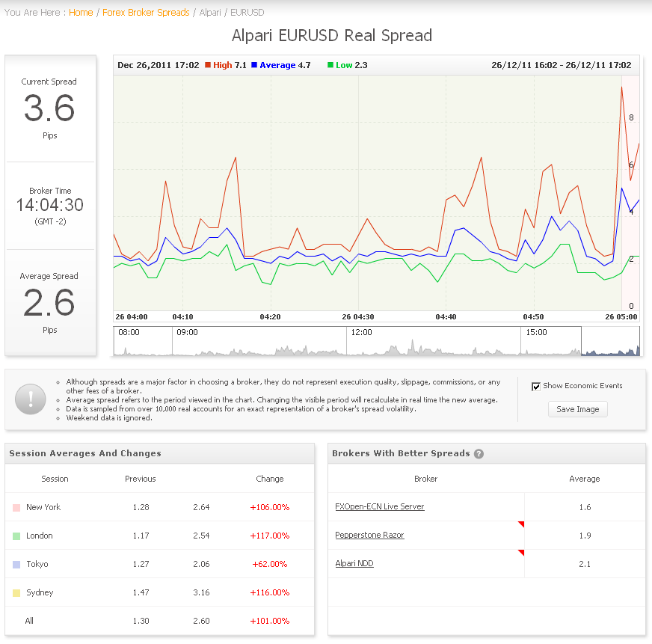652x644 pixels.
Task: Click the Average Spread 2.6 value
Action: 49,302
